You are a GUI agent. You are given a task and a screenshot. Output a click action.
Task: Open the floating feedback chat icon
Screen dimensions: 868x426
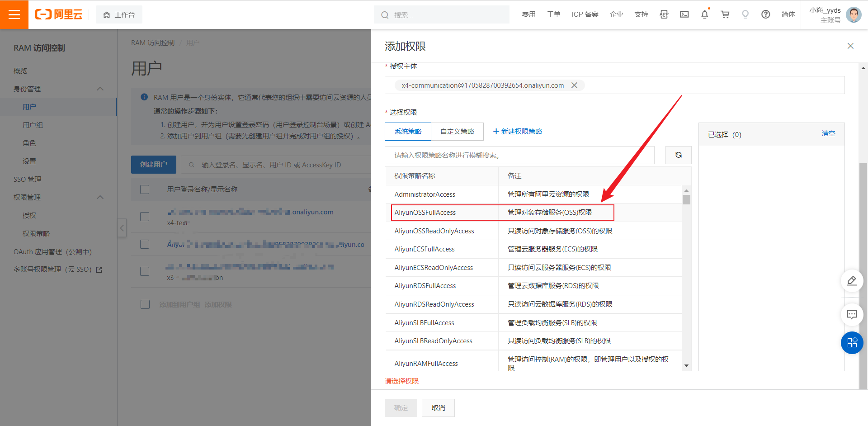pos(852,314)
